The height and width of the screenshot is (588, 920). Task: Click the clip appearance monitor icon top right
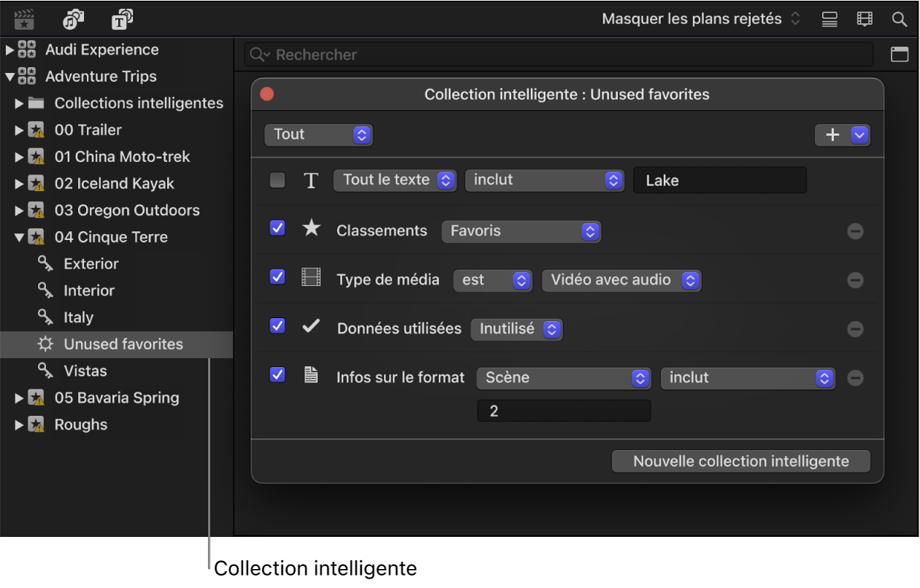click(829, 18)
